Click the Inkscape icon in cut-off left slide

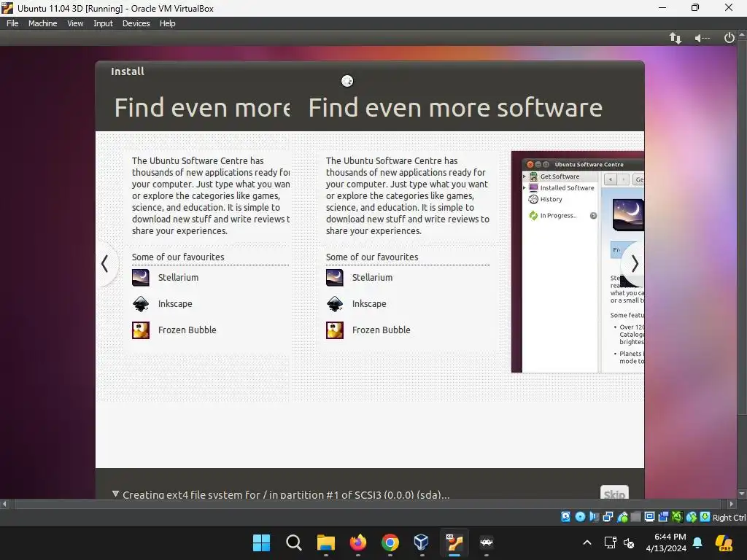(x=141, y=304)
